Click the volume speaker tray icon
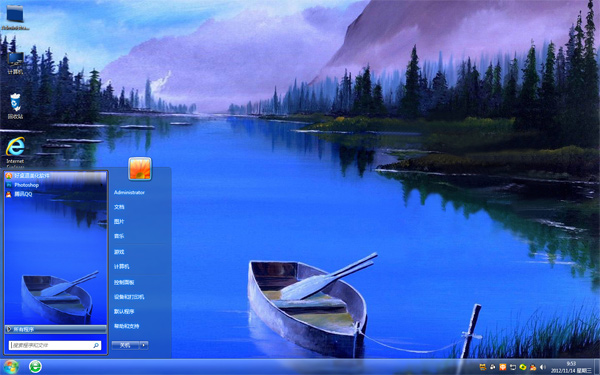Screen dimensions: 600x375 click(543, 367)
